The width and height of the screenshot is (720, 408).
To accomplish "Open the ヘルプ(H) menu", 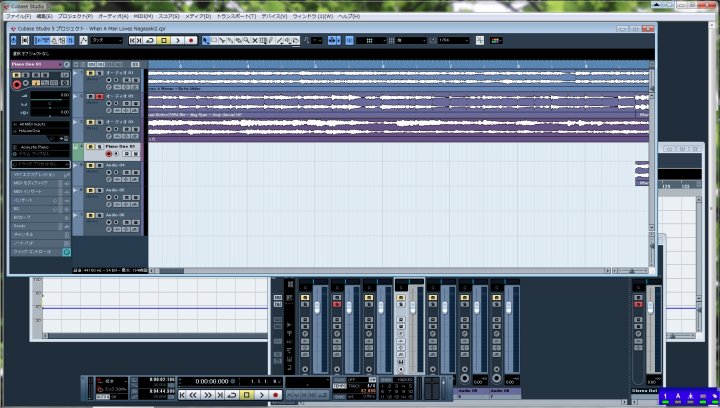I will click(x=349, y=16).
